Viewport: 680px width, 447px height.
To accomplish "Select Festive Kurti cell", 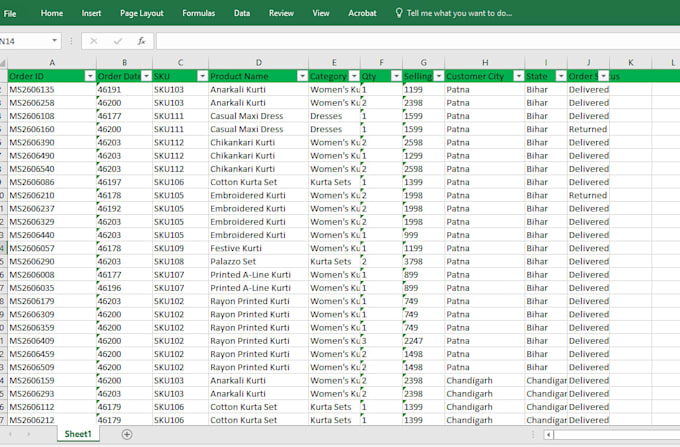I will (258, 248).
